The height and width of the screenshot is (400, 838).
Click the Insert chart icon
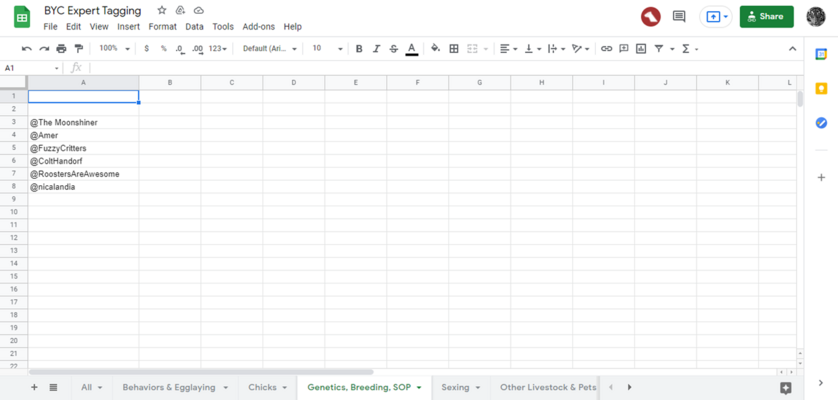point(641,49)
